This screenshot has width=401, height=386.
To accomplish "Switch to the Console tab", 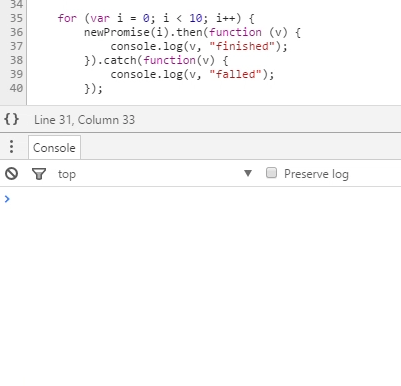I will [x=54, y=148].
